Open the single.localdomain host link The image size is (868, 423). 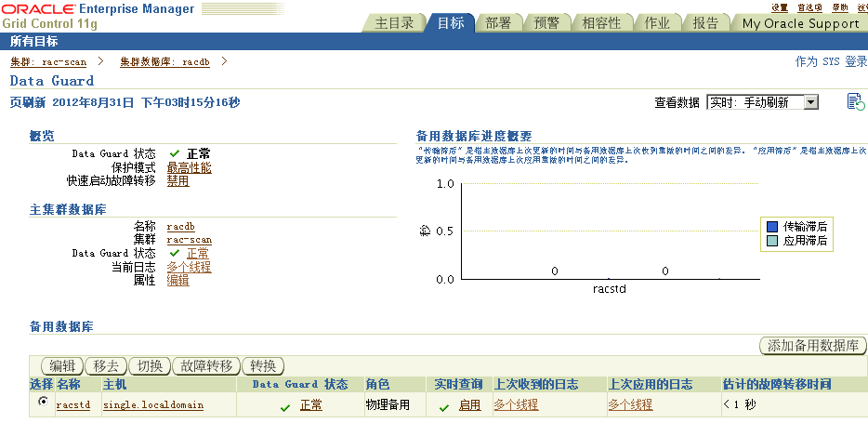(153, 405)
